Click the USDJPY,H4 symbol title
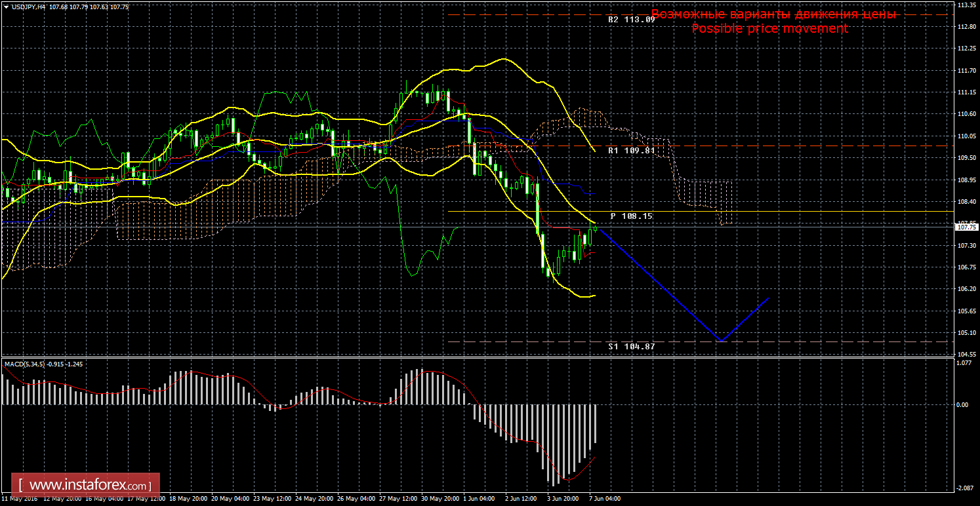Image resolution: width=980 pixels, height=506 pixels. 28,7
